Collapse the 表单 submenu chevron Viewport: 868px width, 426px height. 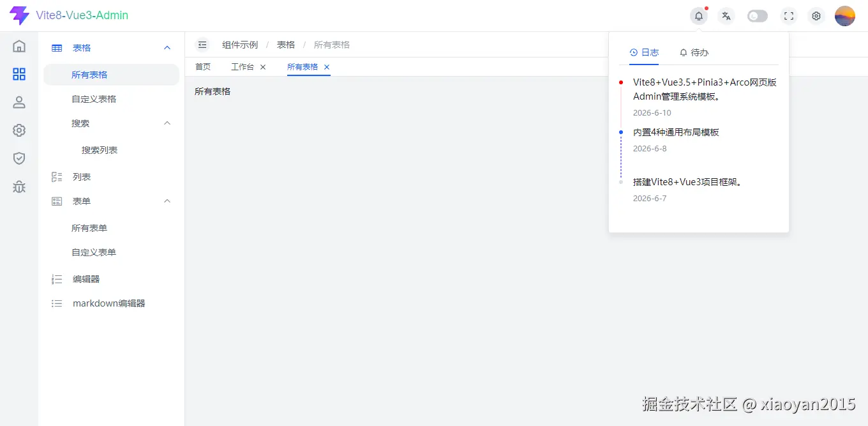tap(167, 201)
